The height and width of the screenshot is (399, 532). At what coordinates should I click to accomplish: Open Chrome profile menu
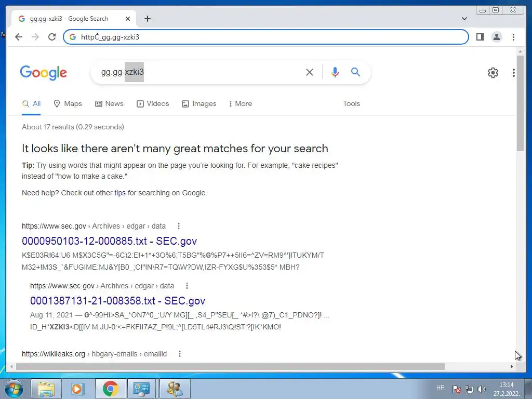pos(497,37)
